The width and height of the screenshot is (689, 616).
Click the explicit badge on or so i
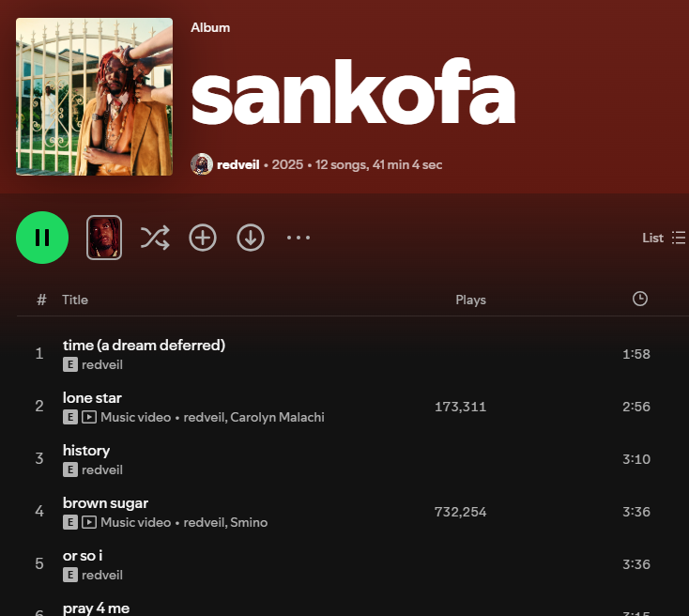pos(70,575)
